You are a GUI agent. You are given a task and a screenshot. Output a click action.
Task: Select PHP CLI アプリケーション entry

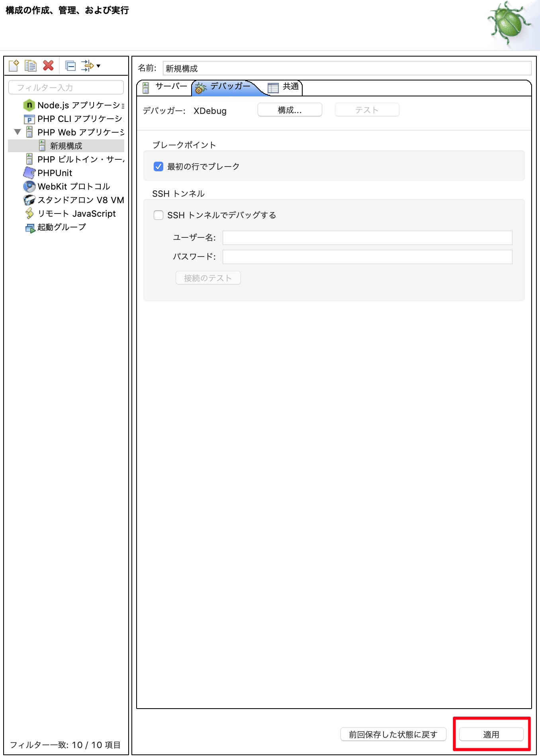coord(80,119)
